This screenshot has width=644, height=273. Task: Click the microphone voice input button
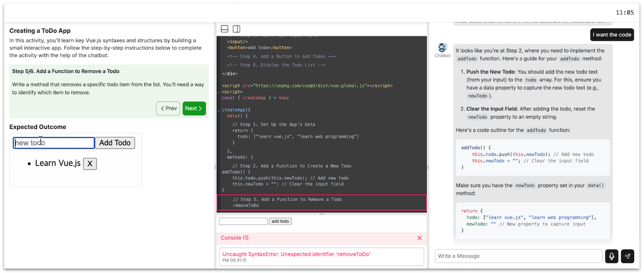[x=611, y=256]
